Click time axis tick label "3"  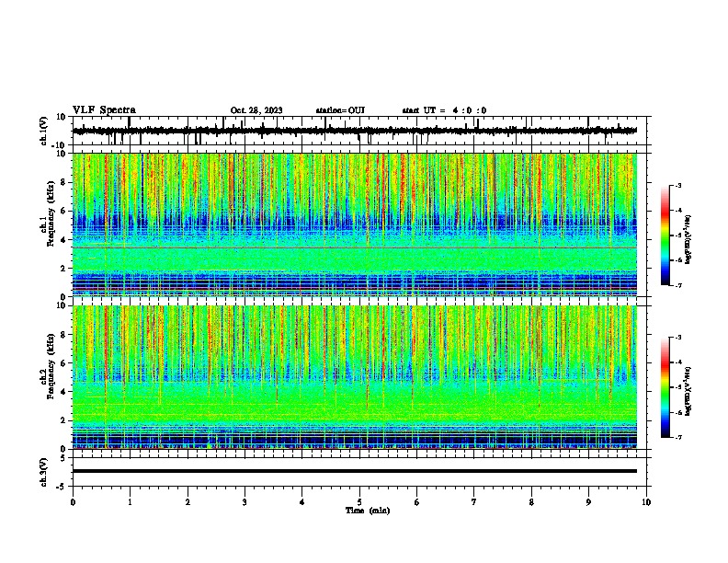pyautogui.click(x=245, y=502)
